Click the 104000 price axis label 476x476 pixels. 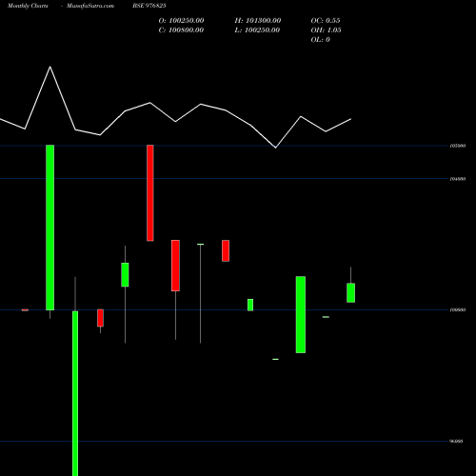click(458, 179)
